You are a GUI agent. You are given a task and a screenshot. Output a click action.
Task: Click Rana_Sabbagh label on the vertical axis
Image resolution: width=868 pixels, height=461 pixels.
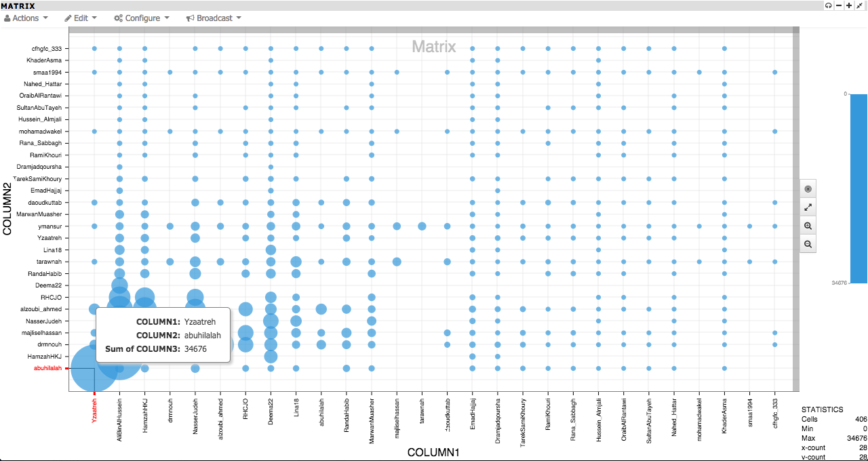(x=42, y=143)
